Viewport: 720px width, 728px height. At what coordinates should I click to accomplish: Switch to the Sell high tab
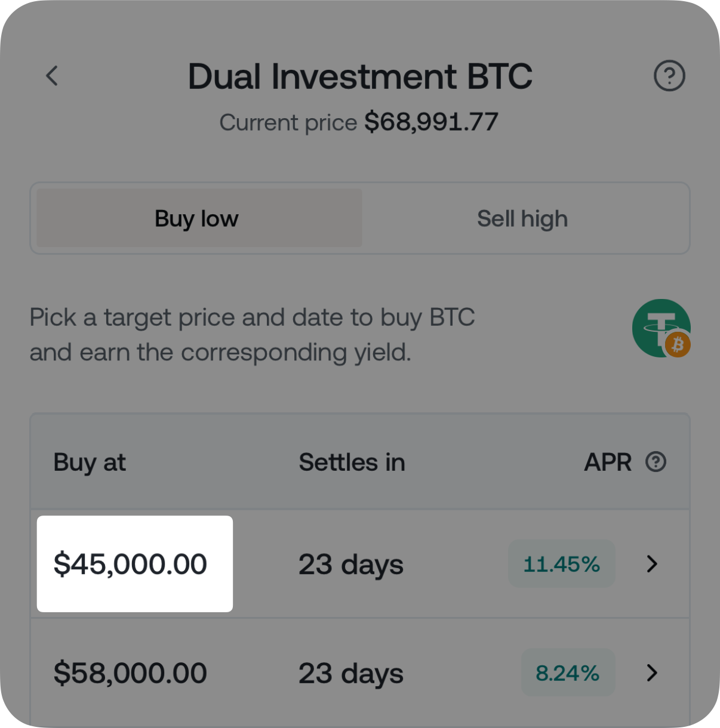pos(522,219)
